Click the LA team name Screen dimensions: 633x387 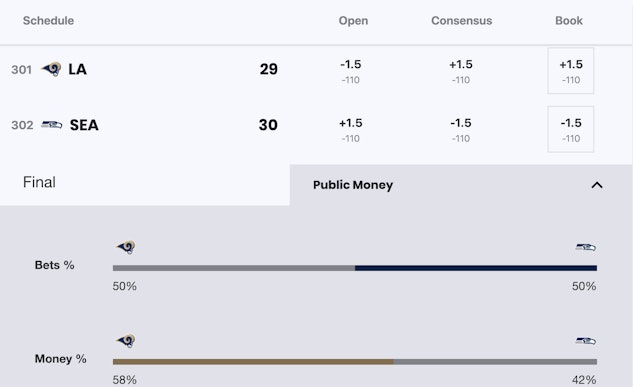(78, 69)
